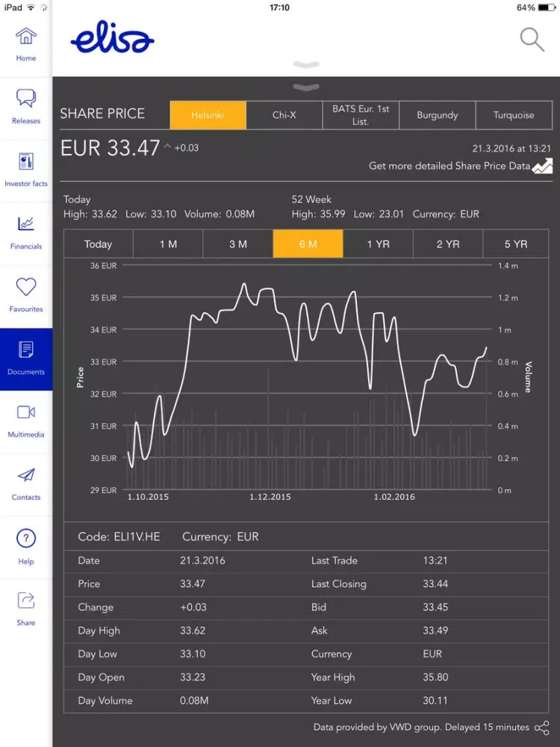Open the Multimedia video camera icon
The width and height of the screenshot is (560, 747).
(x=25, y=412)
